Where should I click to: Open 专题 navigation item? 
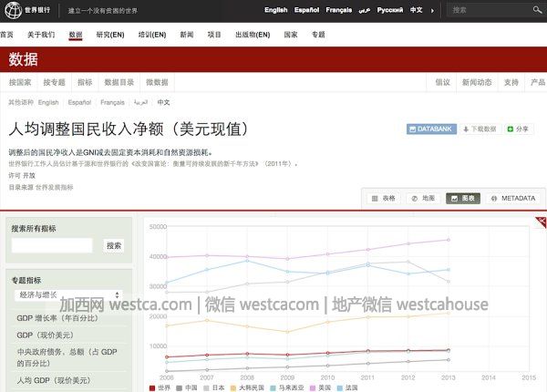(x=318, y=35)
